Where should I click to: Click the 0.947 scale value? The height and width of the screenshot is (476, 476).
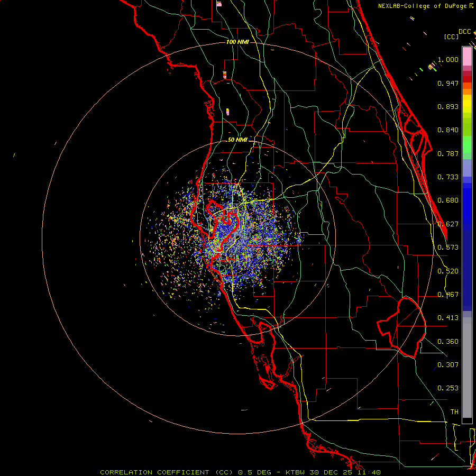click(x=448, y=83)
